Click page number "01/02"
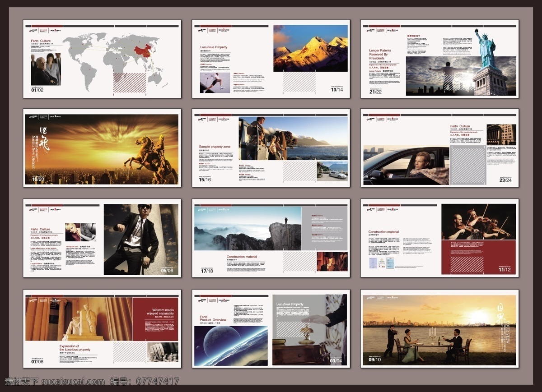542x392 pixels. tap(37, 90)
